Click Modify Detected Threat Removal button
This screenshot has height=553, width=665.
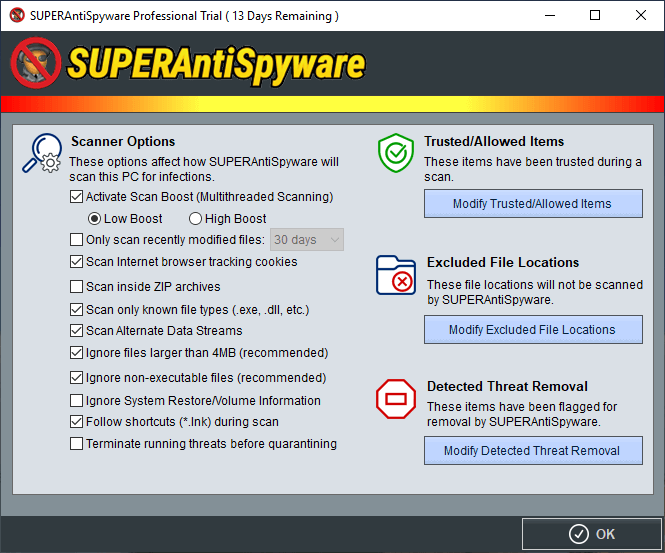533,450
